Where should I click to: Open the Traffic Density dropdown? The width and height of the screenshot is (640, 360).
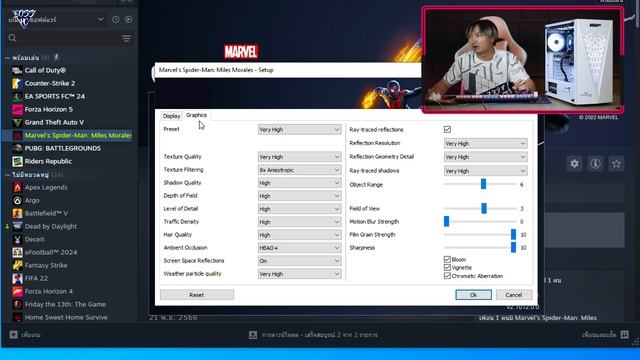(300, 222)
